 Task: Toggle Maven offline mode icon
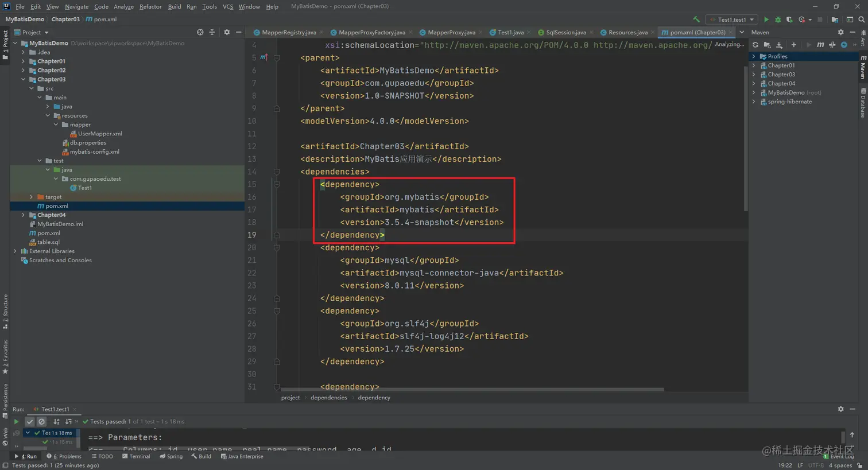click(832, 45)
